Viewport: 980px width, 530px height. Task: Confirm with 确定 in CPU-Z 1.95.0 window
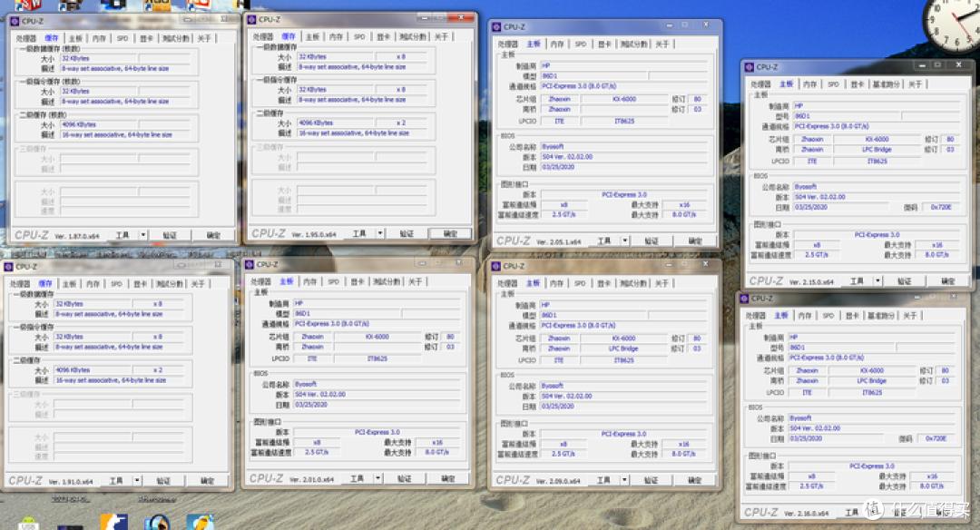[450, 233]
